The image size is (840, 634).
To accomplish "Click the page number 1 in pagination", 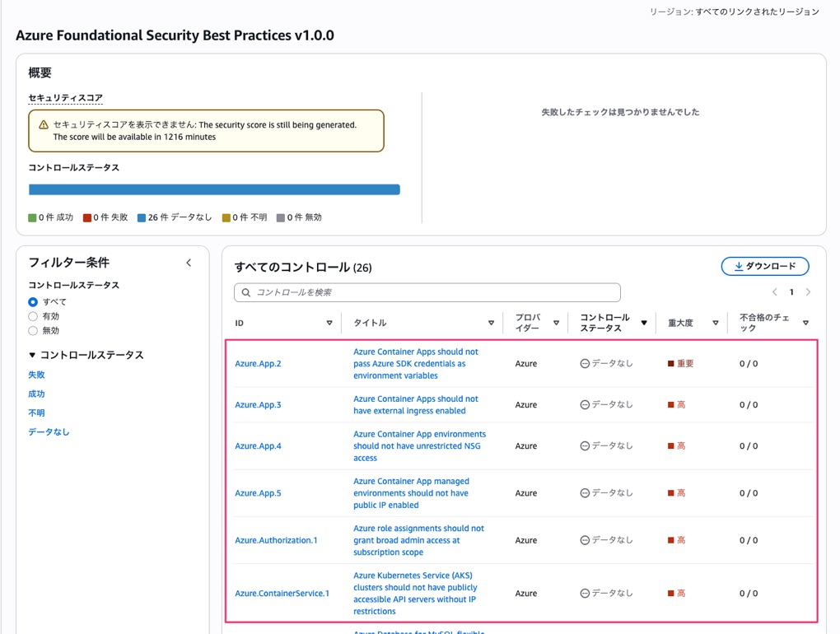I will tap(791, 292).
